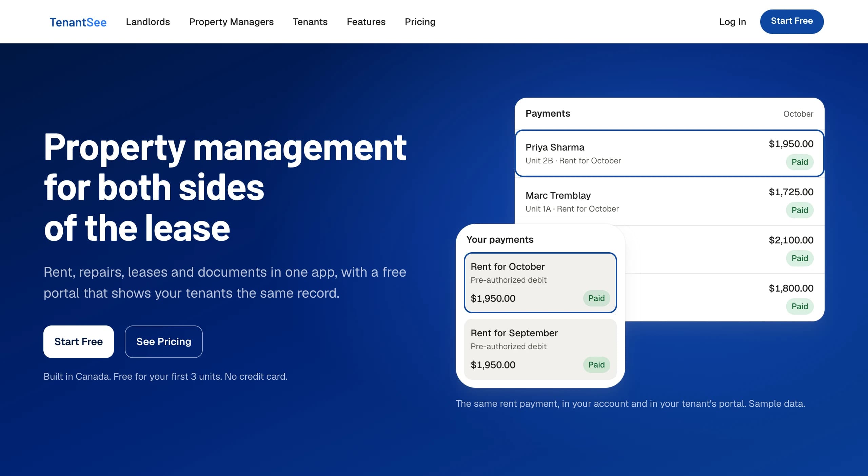Select the Marc Tremblay payment row

669,201
